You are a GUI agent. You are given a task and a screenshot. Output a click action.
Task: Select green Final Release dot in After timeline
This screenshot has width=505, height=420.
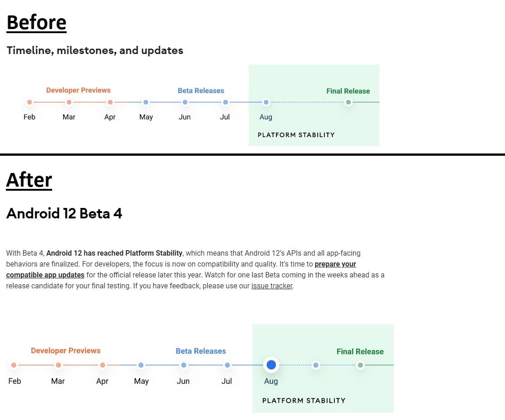[x=360, y=365]
